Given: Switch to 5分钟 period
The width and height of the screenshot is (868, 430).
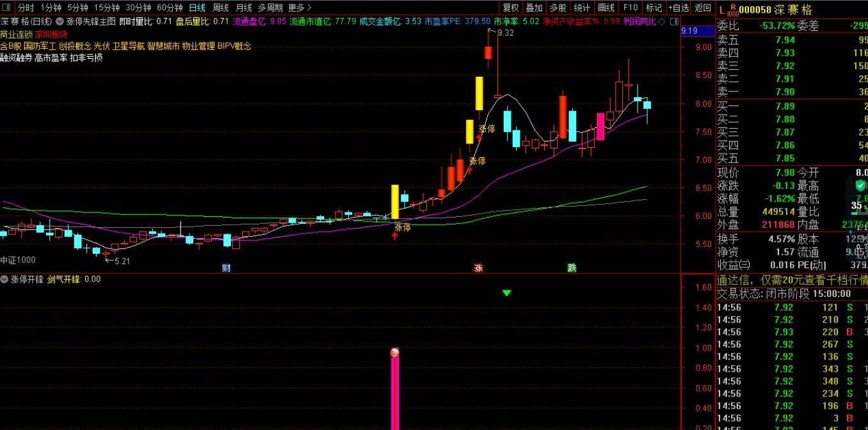Looking at the screenshot, I should 77,8.
